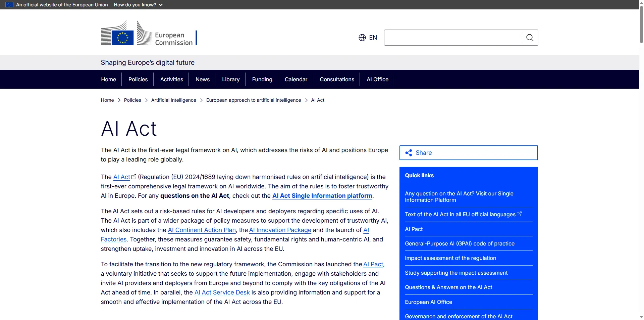Open the European AI Office quick link
The image size is (644, 320).
[428, 302]
